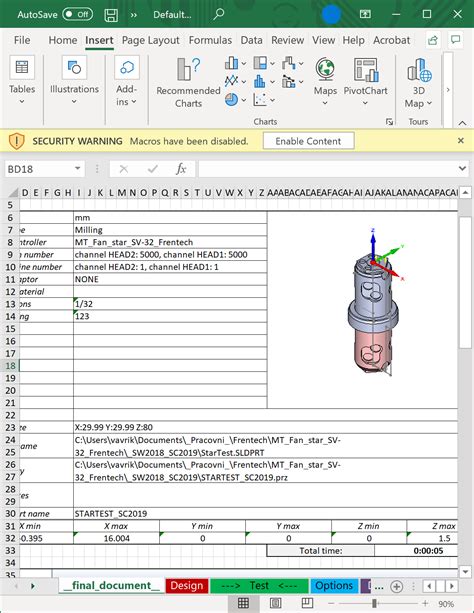Viewport: 474px width, 613px height.
Task: Open the Charts dialog launcher
Action: pyautogui.click(x=389, y=122)
